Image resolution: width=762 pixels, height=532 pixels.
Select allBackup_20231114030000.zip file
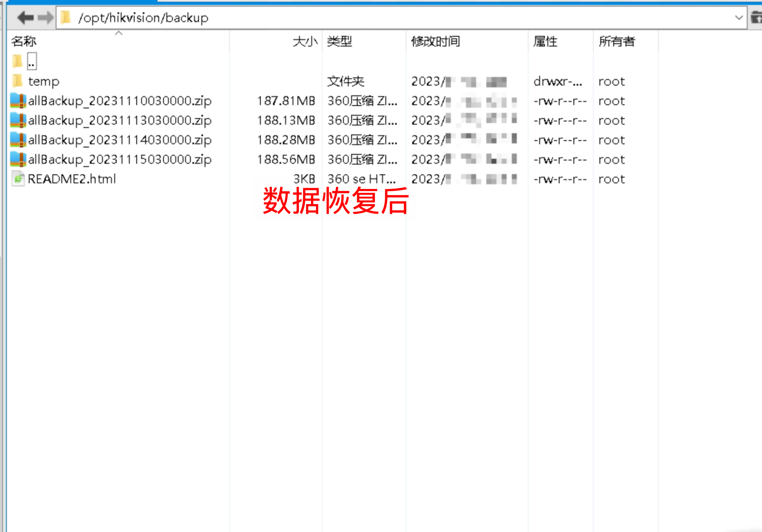(x=120, y=140)
